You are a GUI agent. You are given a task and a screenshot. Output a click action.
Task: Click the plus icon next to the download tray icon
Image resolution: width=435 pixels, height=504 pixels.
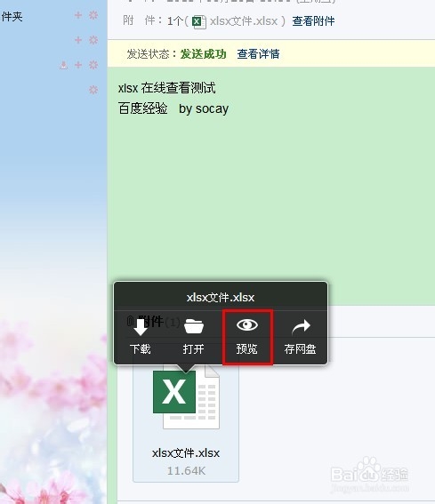click(78, 65)
